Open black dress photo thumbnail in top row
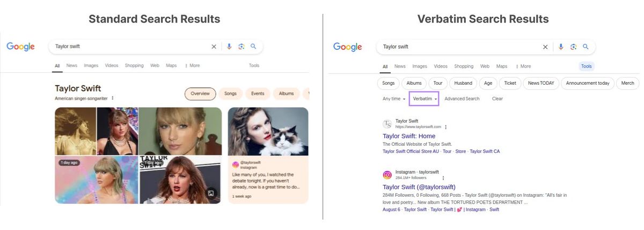Screen dimensions: 644x230 pos(117,131)
